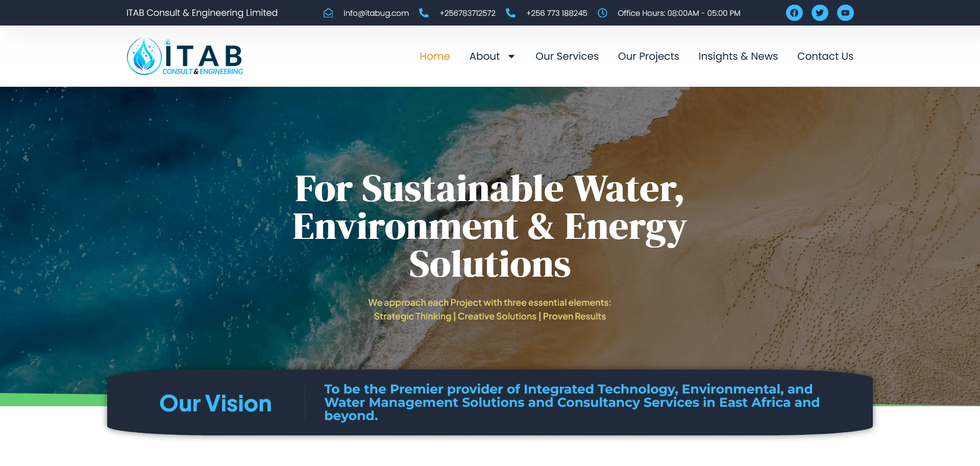980x466 pixels.
Task: Click the info@itabug.com email link
Action: click(x=376, y=13)
